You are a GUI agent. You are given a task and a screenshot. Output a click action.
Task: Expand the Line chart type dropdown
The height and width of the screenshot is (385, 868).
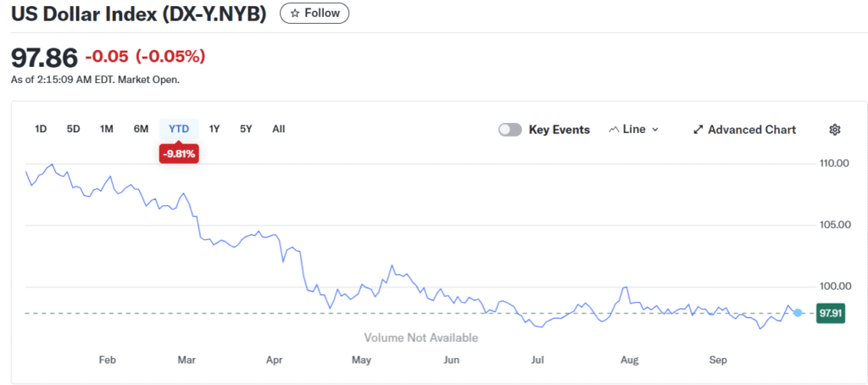pyautogui.click(x=633, y=130)
